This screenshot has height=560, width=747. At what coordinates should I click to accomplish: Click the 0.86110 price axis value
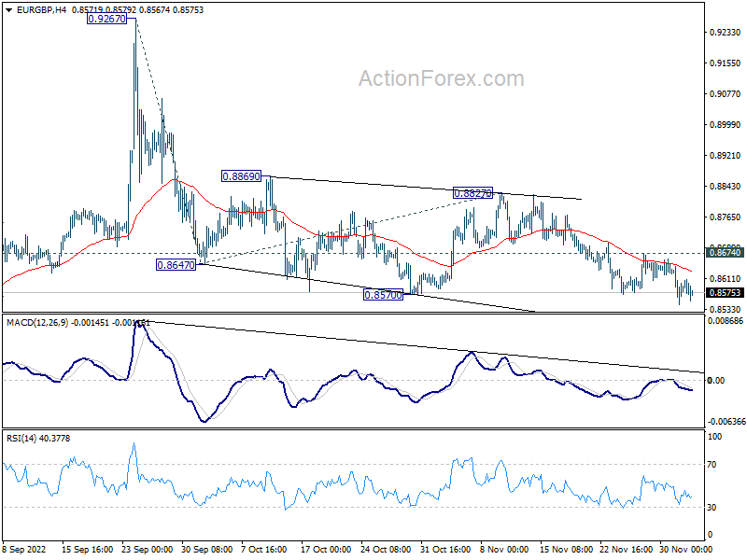726,278
